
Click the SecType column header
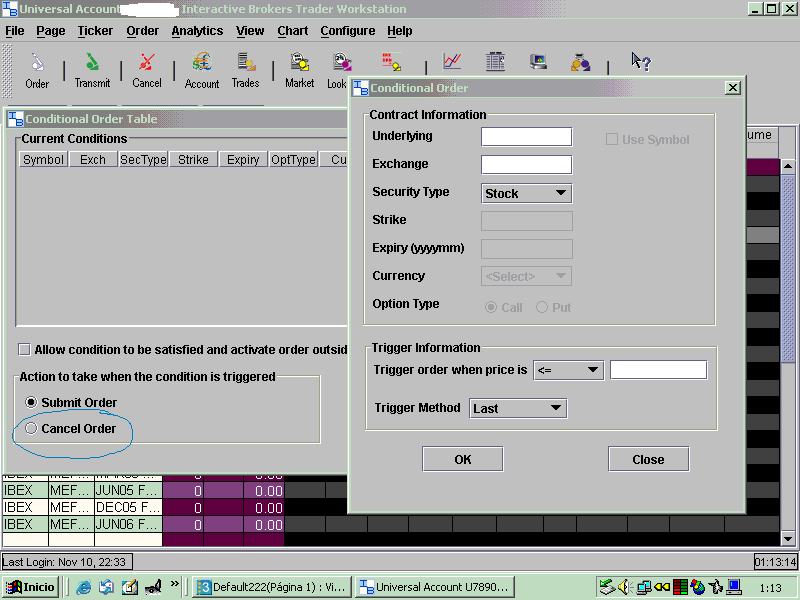point(143,160)
